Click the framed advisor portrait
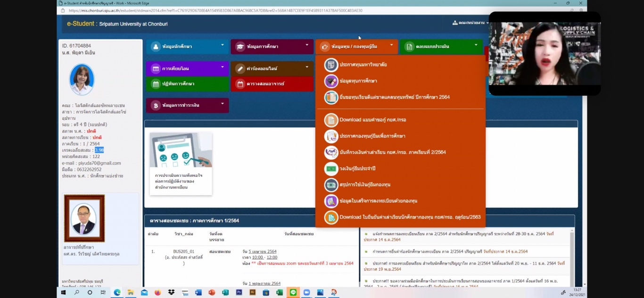 tap(84, 218)
